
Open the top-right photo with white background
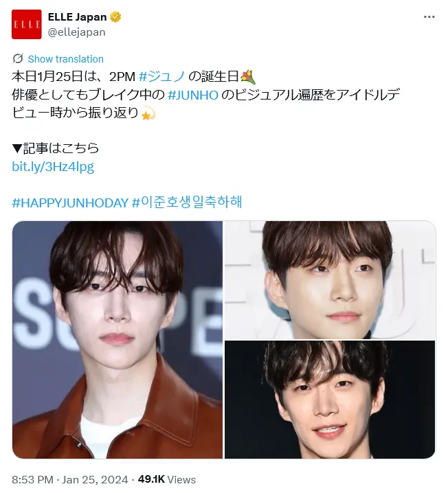[x=330, y=280]
